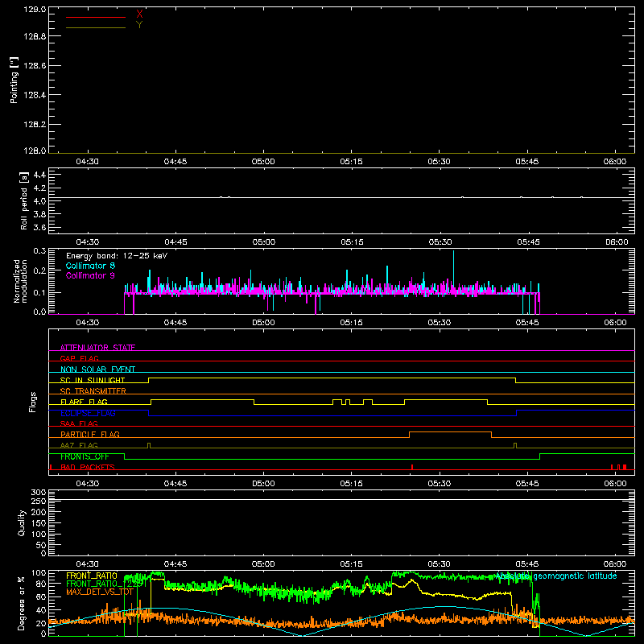Click the 'Pointing' vertical axis title
This screenshot has width=644, height=644.
(14, 80)
